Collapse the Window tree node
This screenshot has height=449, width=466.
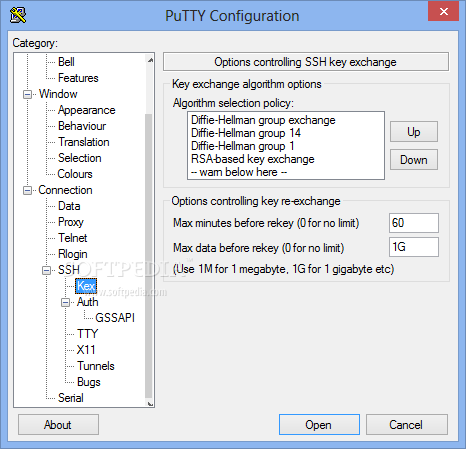[27, 94]
